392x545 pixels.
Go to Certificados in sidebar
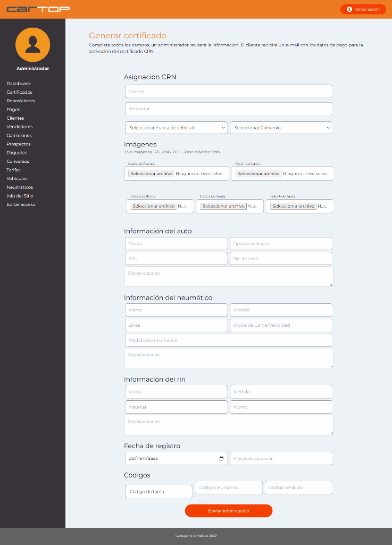tap(19, 92)
